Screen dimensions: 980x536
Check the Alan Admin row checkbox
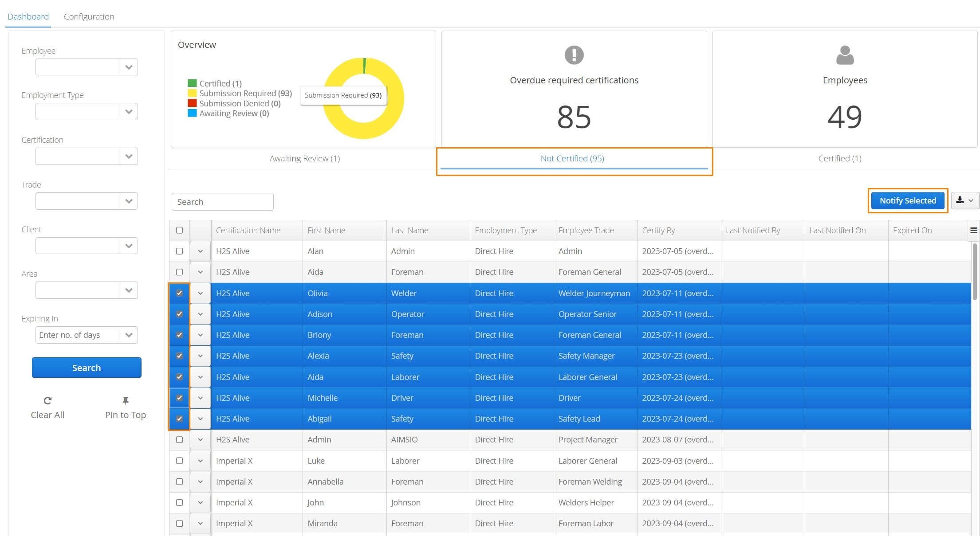pyautogui.click(x=179, y=251)
